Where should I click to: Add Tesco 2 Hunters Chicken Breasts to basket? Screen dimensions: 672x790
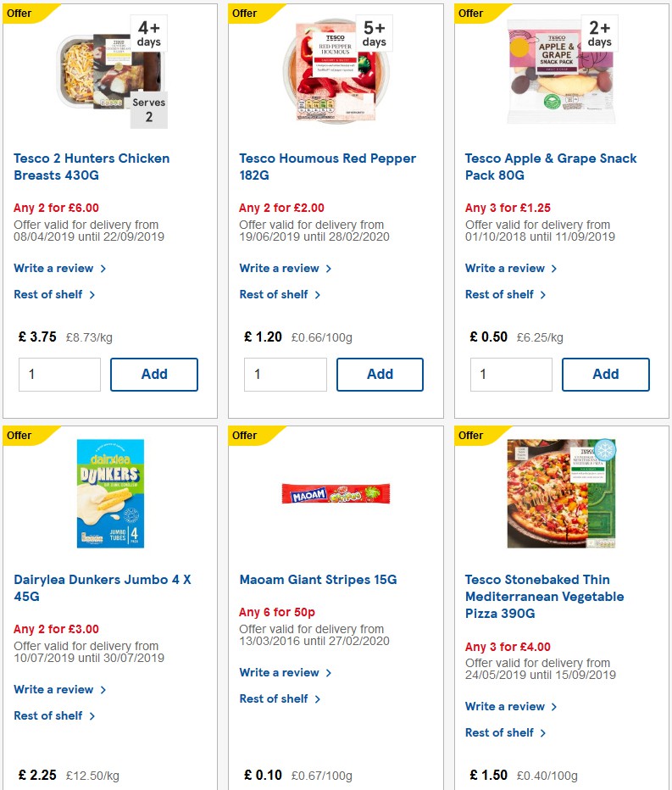[153, 374]
